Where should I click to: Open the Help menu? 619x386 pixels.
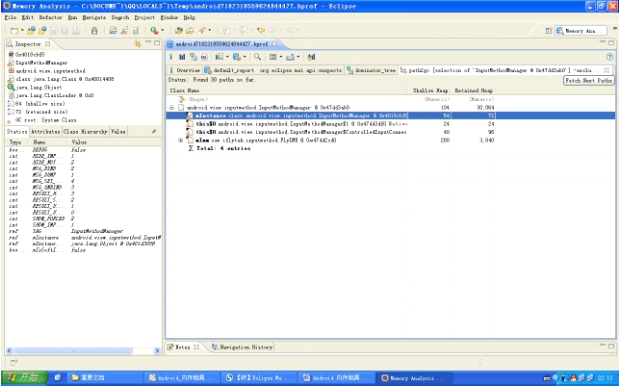pos(189,17)
